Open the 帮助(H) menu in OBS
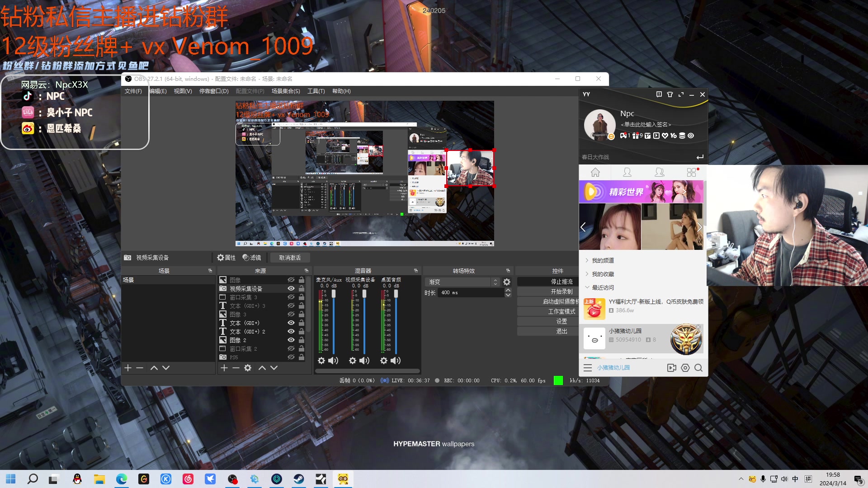This screenshot has width=868, height=488. tap(341, 91)
